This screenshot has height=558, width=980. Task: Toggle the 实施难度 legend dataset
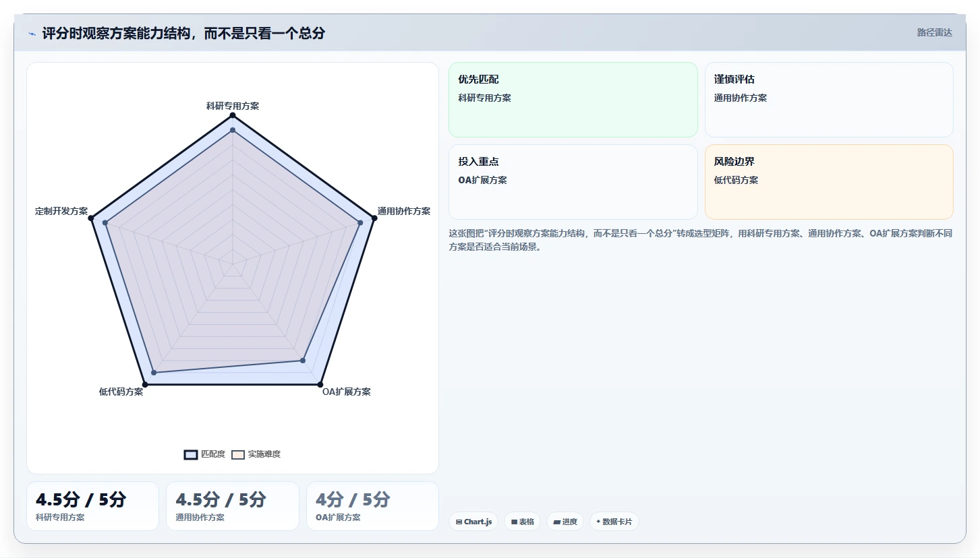[256, 454]
